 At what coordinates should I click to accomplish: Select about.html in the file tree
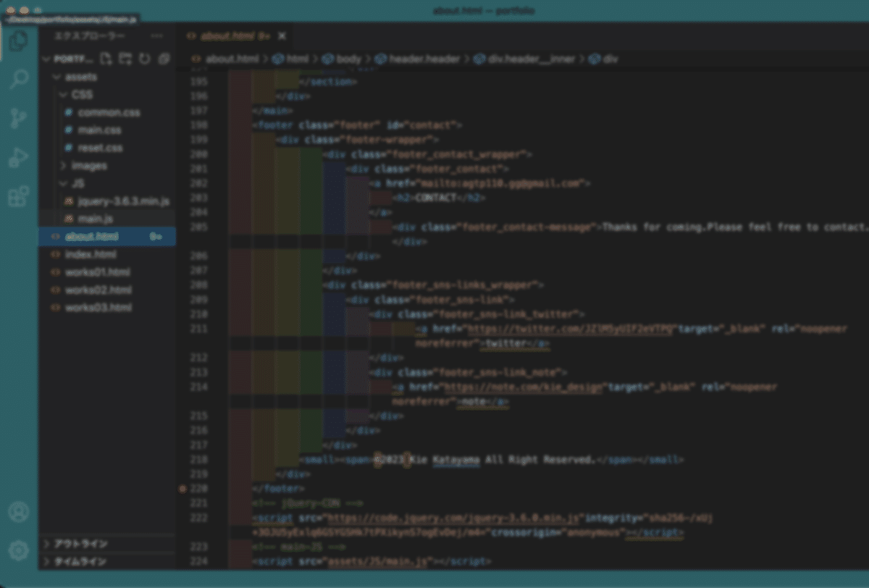107,237
